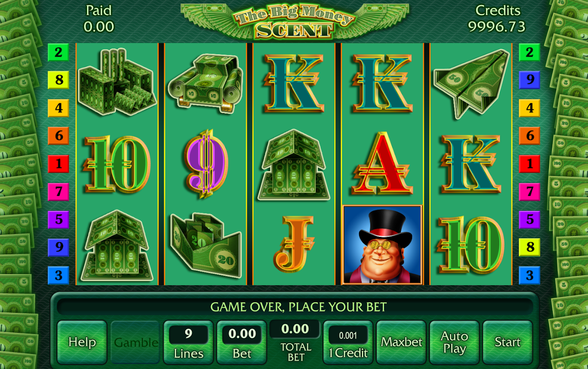Select the purple 9 symbol
This screenshot has width=588, height=369.
(207, 164)
